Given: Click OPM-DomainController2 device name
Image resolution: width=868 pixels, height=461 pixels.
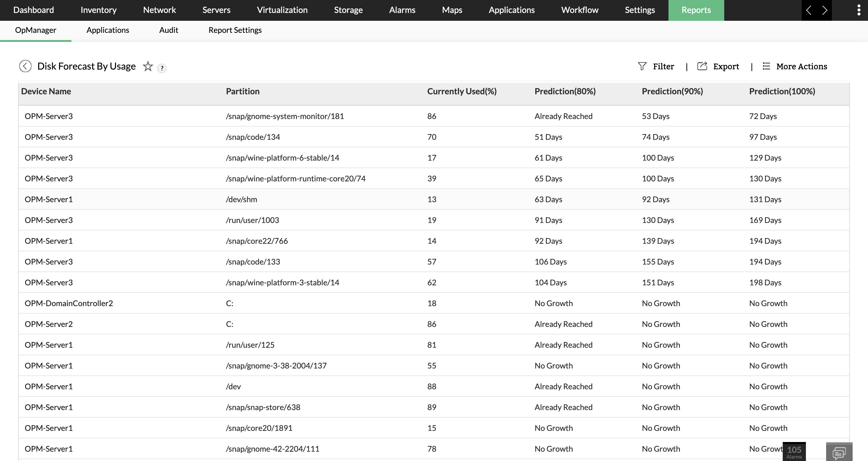Looking at the screenshot, I should click(69, 303).
